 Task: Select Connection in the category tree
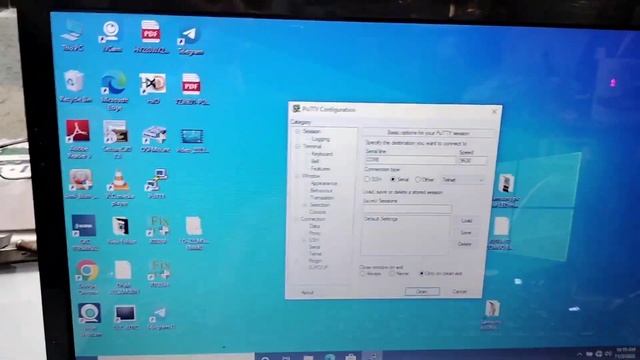coord(313,219)
